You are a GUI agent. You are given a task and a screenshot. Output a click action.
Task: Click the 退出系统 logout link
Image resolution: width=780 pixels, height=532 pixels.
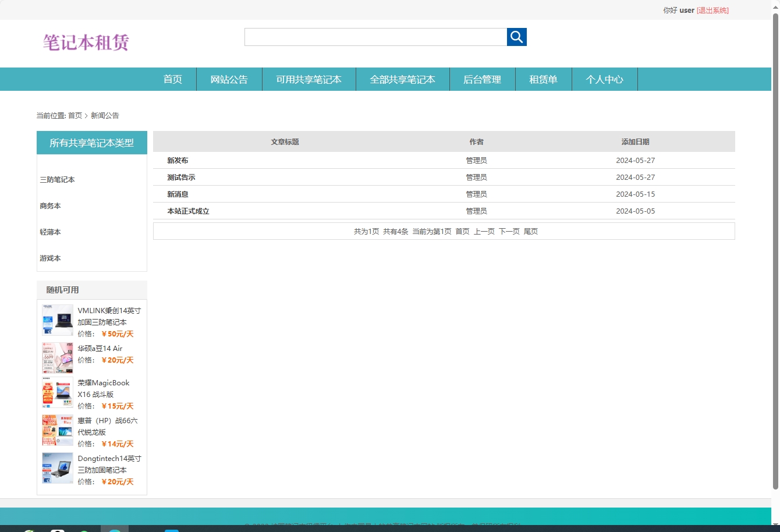click(712, 10)
